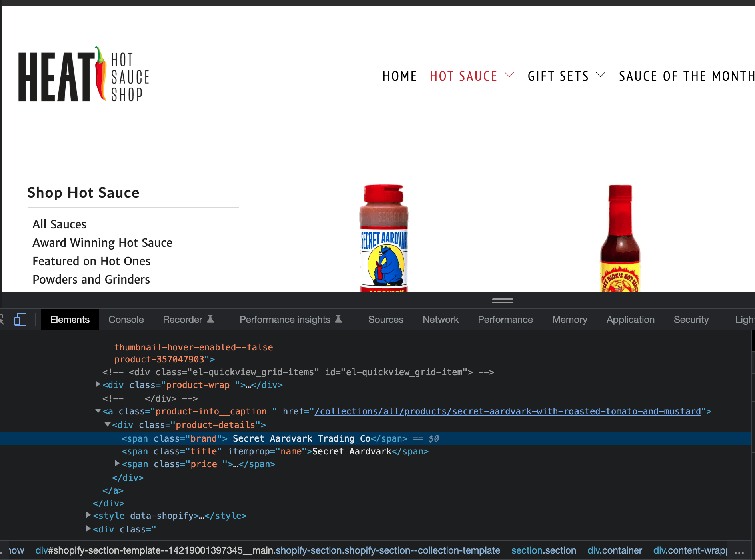
Task: Expand the product-wrap div node
Action: click(x=98, y=384)
